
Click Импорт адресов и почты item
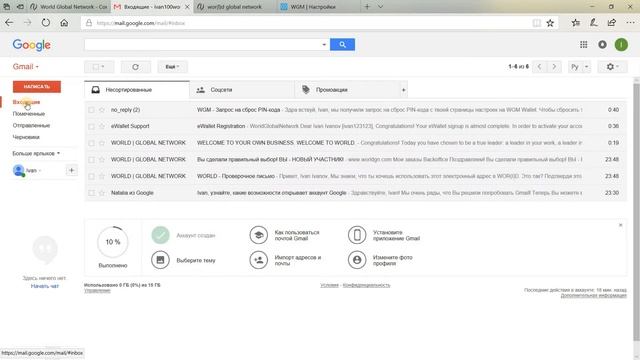coord(285,260)
